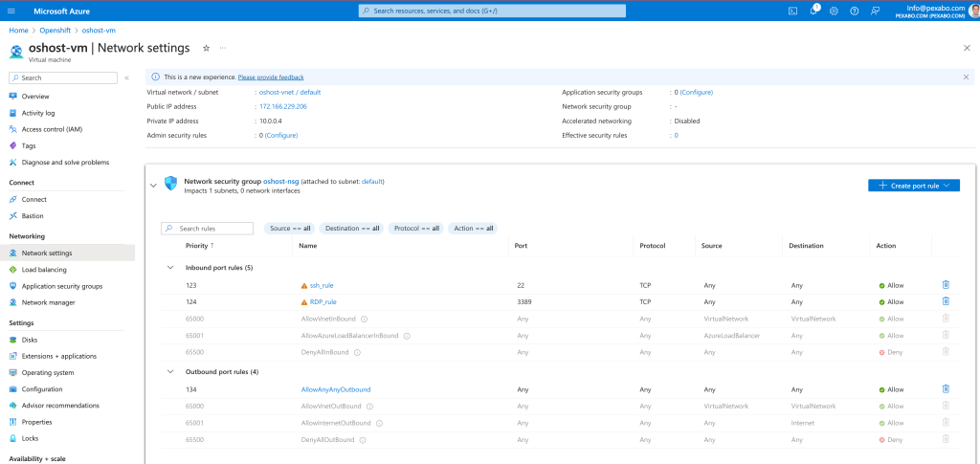This screenshot has width=980, height=464.
Task: Open the Protocol == all filter
Action: (416, 229)
